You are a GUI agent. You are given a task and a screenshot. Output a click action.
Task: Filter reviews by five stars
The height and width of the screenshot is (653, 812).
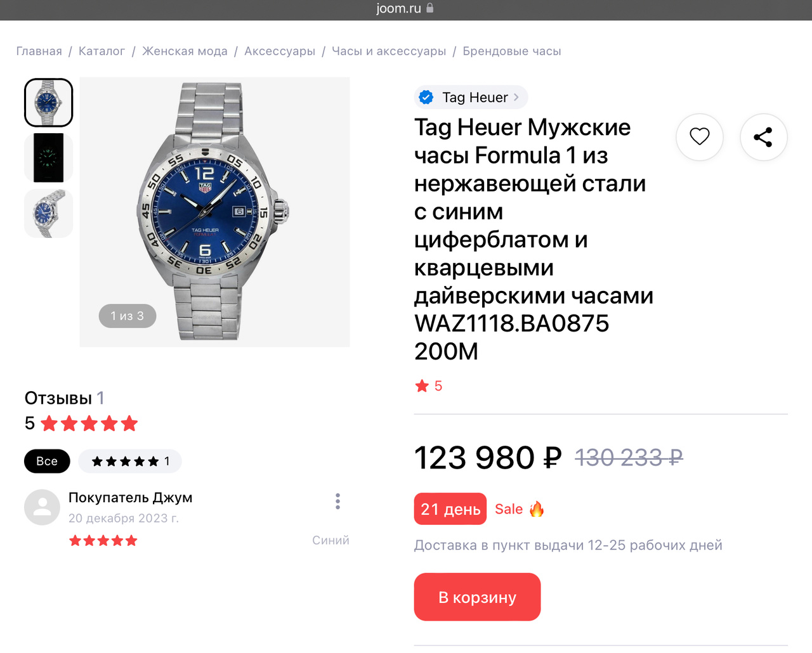click(x=130, y=461)
